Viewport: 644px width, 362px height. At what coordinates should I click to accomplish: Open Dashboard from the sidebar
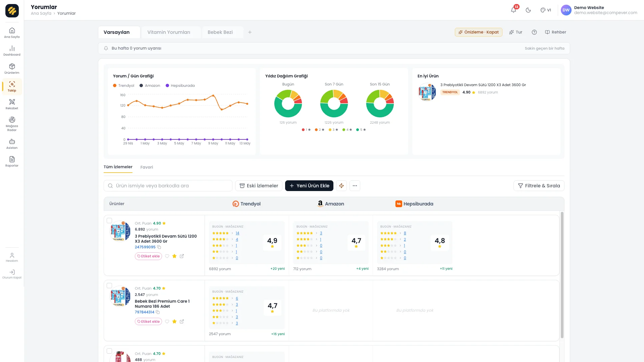click(12, 51)
